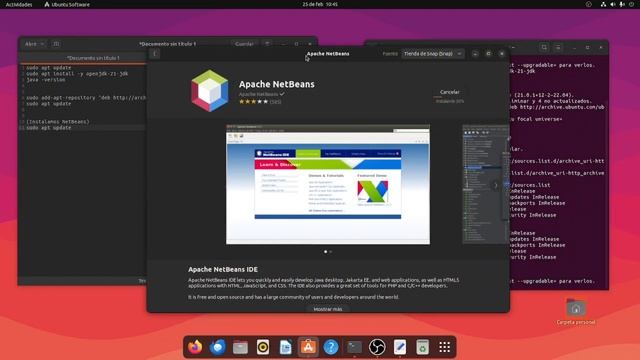Click the Mostrar más button
Viewport: 640px width, 360px height.
click(328, 309)
